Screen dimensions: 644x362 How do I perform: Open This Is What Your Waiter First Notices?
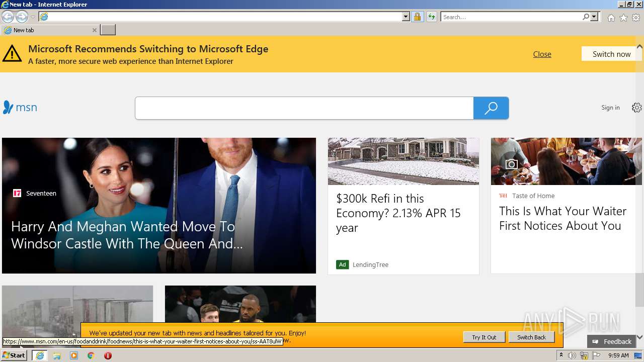(x=562, y=218)
